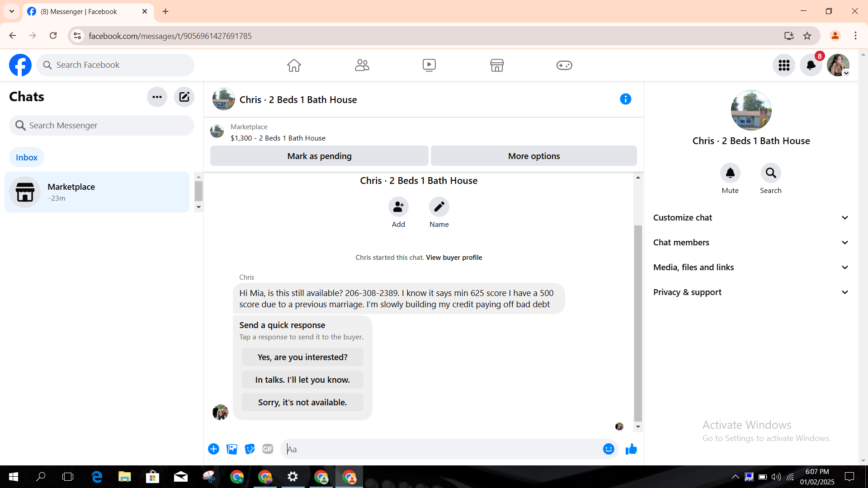Open the Friends icon in top bar

362,65
